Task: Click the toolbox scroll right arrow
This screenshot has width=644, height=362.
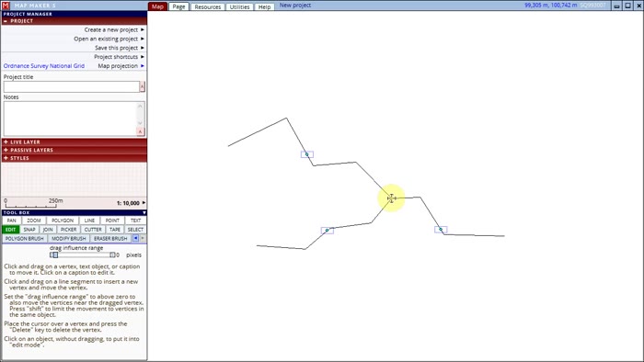Action: click(143, 238)
